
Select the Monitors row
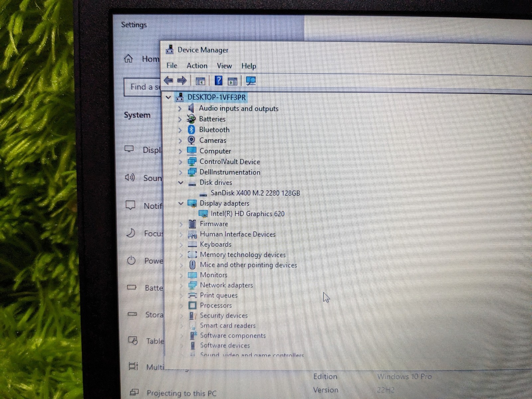[x=213, y=275]
